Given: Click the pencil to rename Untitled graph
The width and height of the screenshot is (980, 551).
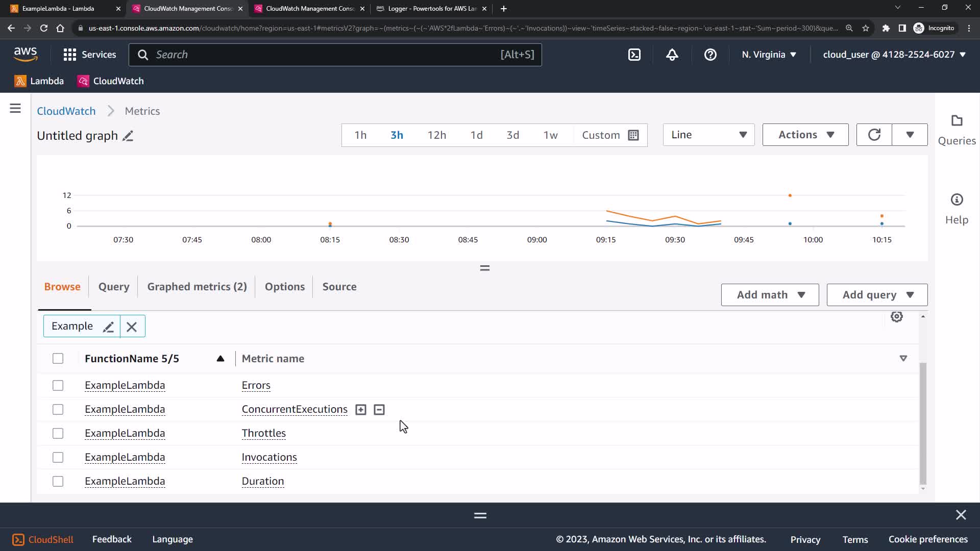Looking at the screenshot, I should pyautogui.click(x=128, y=136).
